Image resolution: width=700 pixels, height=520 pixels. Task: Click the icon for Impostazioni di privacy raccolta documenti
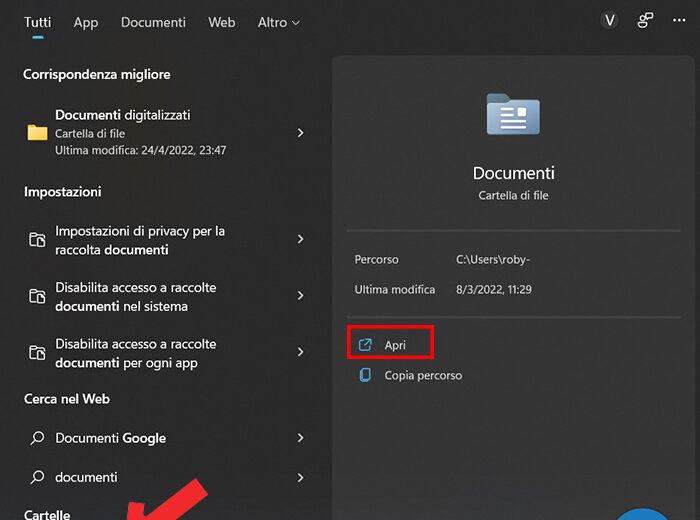coord(37,240)
